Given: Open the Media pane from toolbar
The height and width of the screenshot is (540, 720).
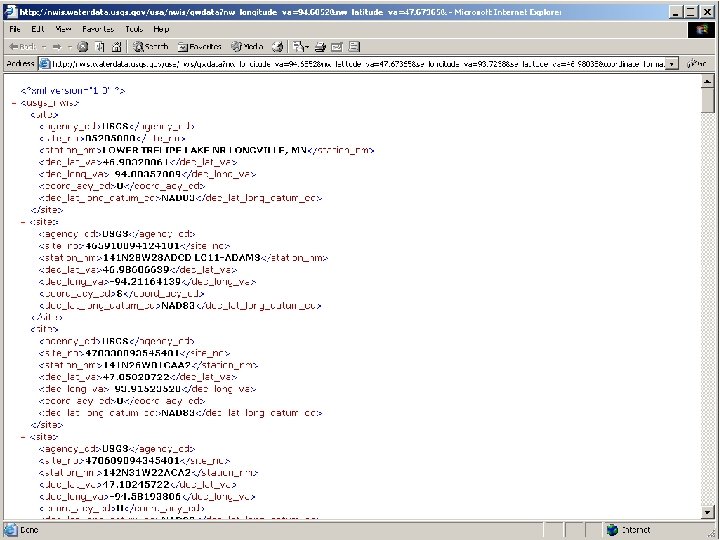Looking at the screenshot, I should pyautogui.click(x=248, y=46).
